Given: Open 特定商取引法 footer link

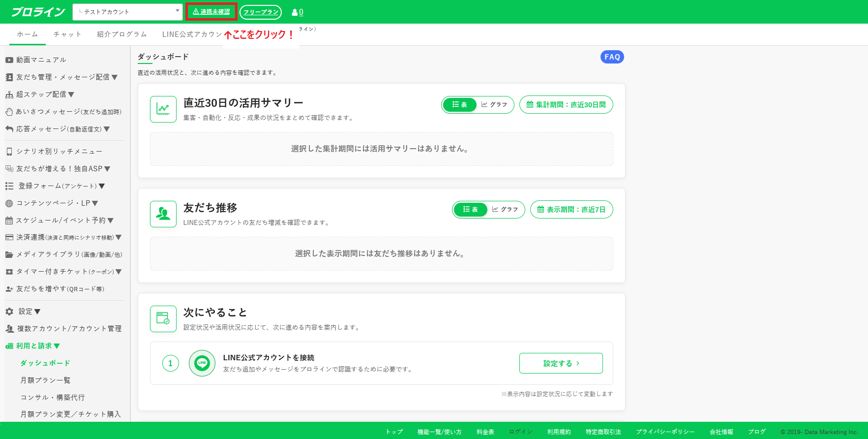Looking at the screenshot, I should coord(603,432).
